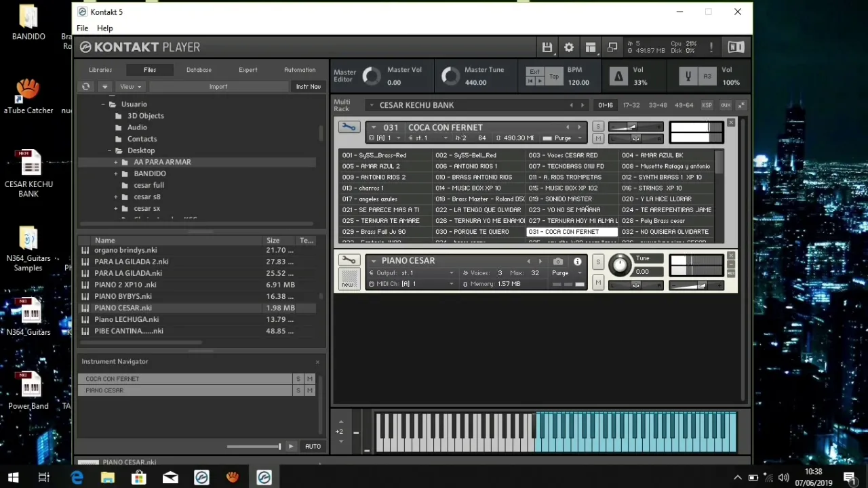The height and width of the screenshot is (488, 868).
Task: Open CESAR KECHU BANK multi dropdown arrow
Action: [372, 105]
